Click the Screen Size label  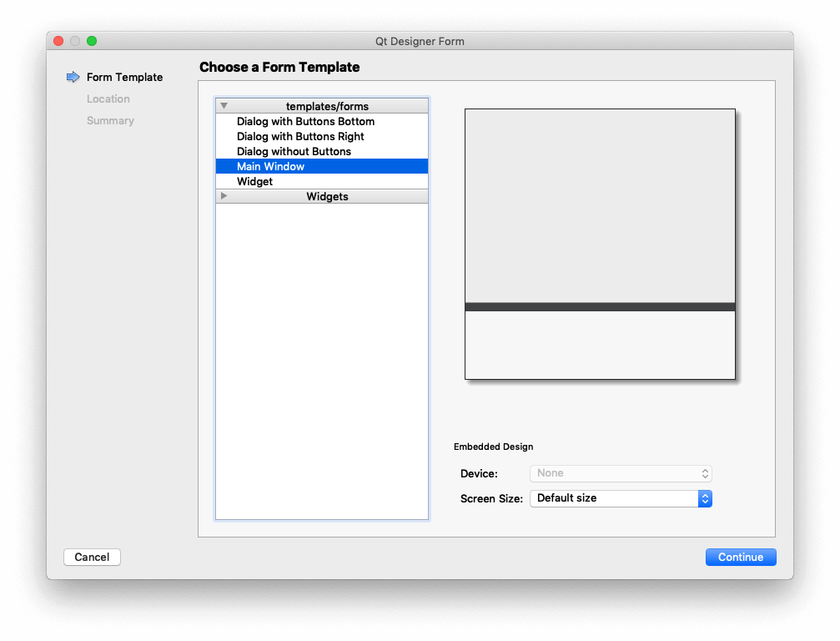click(491, 498)
